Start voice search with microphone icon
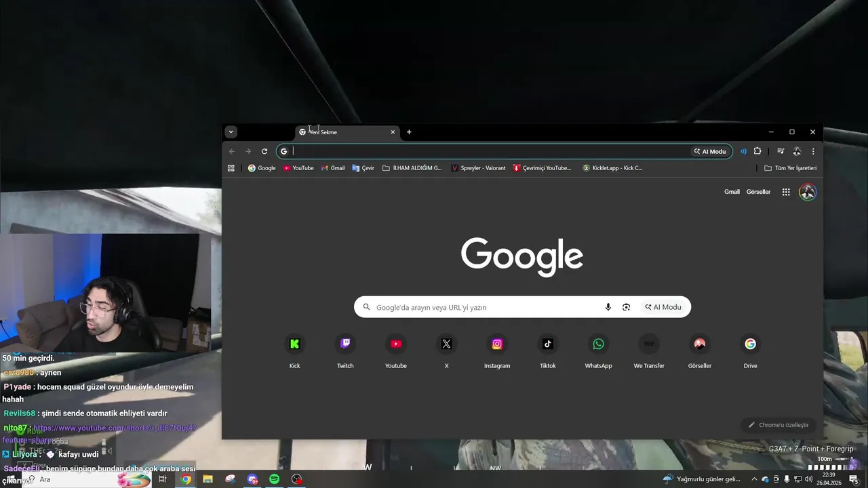Viewport: 868px width, 488px height. point(608,307)
